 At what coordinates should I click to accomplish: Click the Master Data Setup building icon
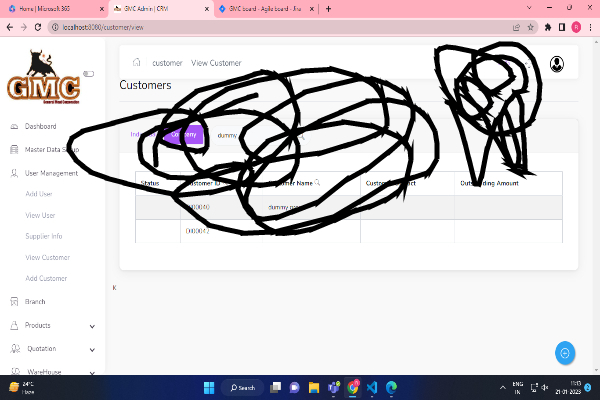point(13,150)
